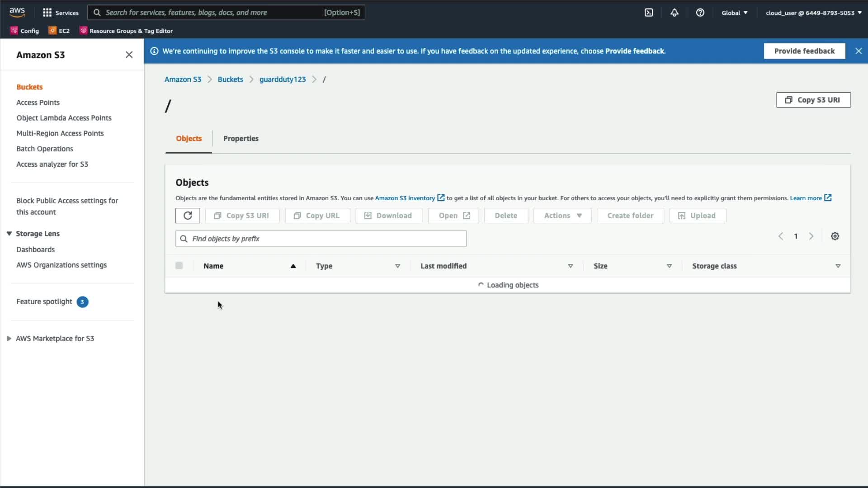Sort by Last modified column arrow
This screenshot has height=488, width=868.
pos(570,266)
